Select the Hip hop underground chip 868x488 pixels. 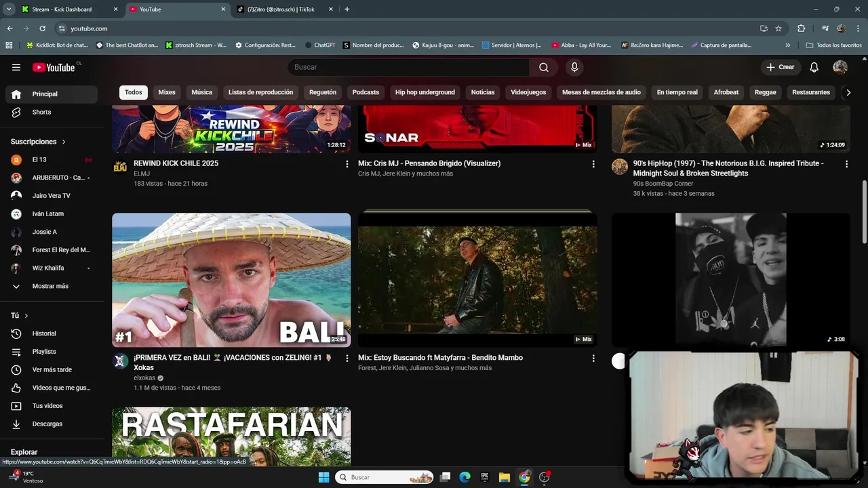coord(425,92)
